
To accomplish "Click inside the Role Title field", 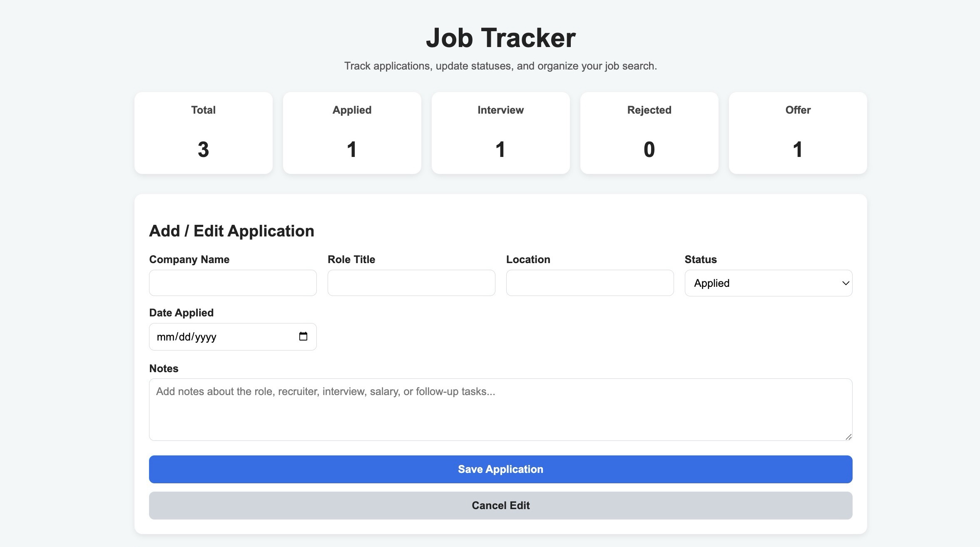I will (411, 283).
